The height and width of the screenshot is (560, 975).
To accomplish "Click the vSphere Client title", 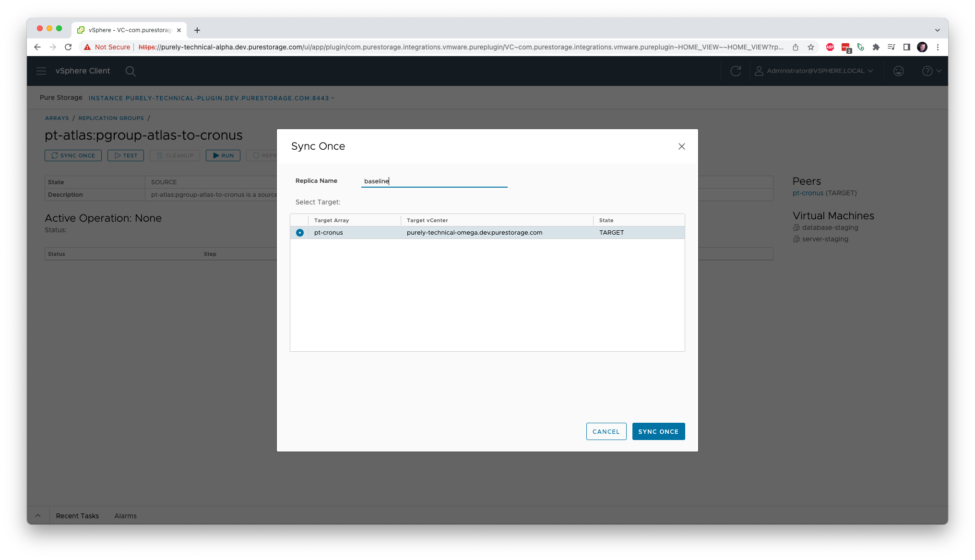I will pos(83,71).
